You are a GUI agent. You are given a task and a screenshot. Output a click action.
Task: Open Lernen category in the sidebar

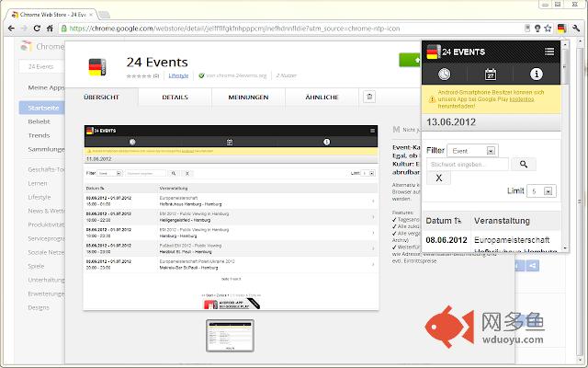click(x=38, y=183)
